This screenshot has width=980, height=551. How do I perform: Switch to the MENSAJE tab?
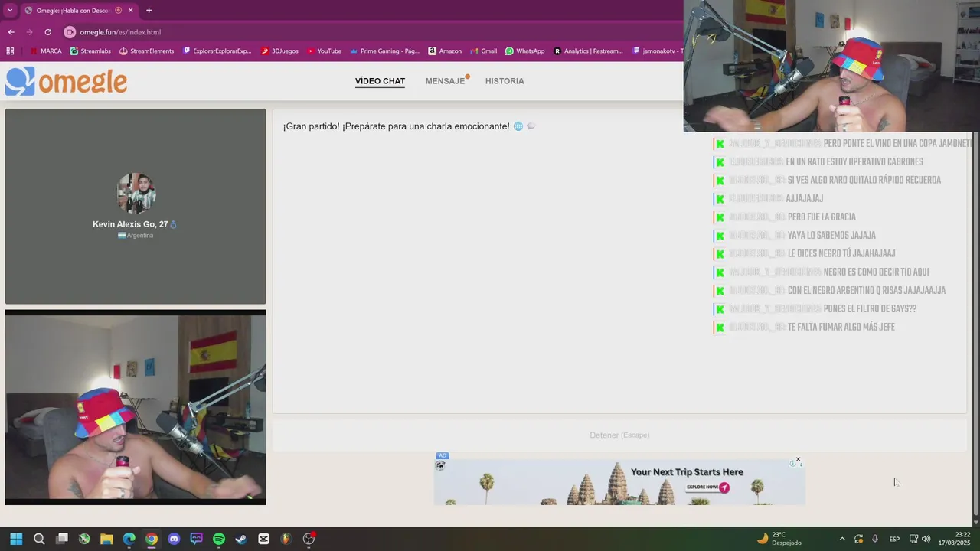[x=446, y=81]
